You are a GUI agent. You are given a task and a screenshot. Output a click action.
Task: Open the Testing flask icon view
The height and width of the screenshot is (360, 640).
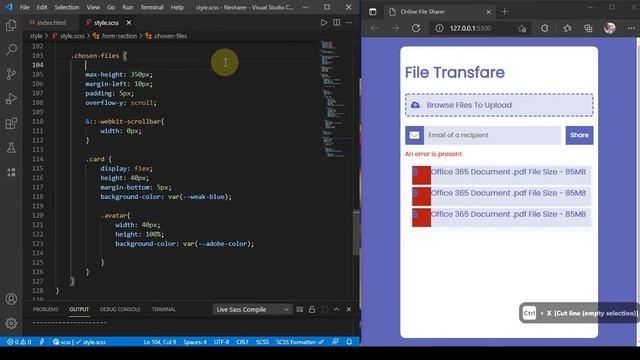point(11,148)
